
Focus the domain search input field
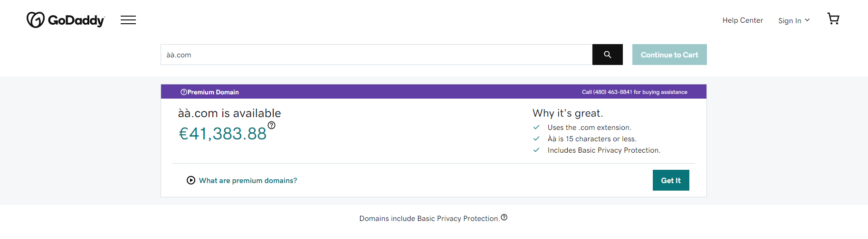click(376, 55)
